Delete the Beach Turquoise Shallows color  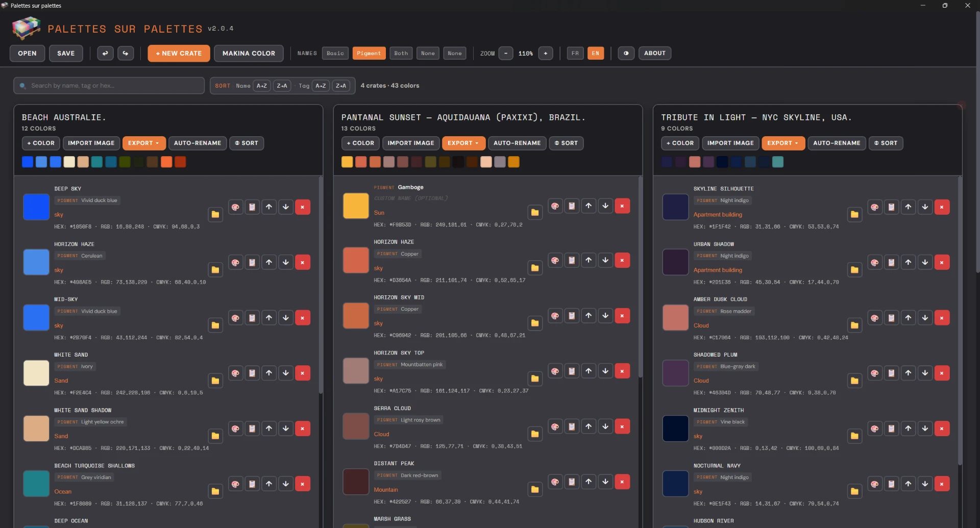tap(303, 484)
